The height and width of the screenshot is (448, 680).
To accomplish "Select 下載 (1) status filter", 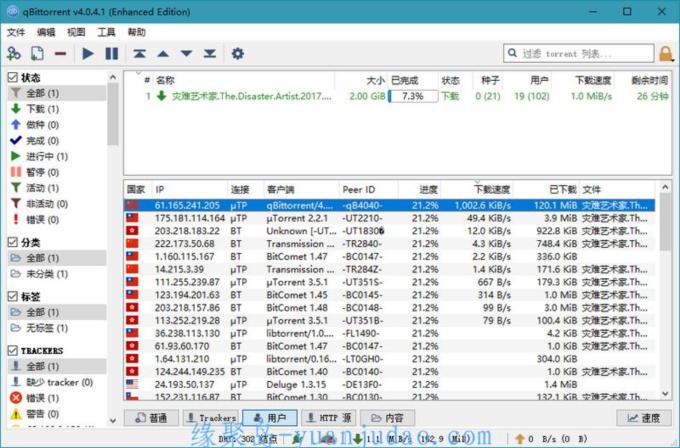I will pos(57,109).
